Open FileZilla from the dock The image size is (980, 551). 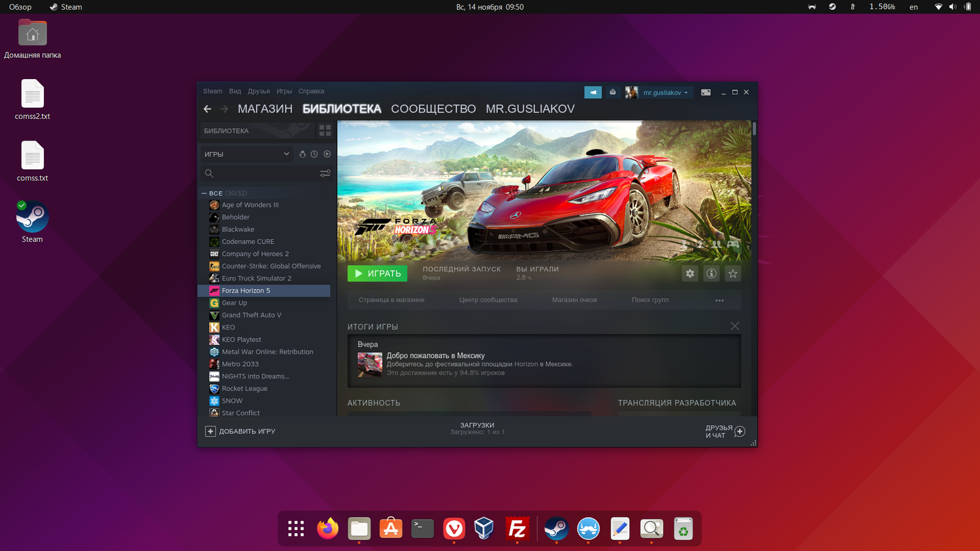(517, 528)
